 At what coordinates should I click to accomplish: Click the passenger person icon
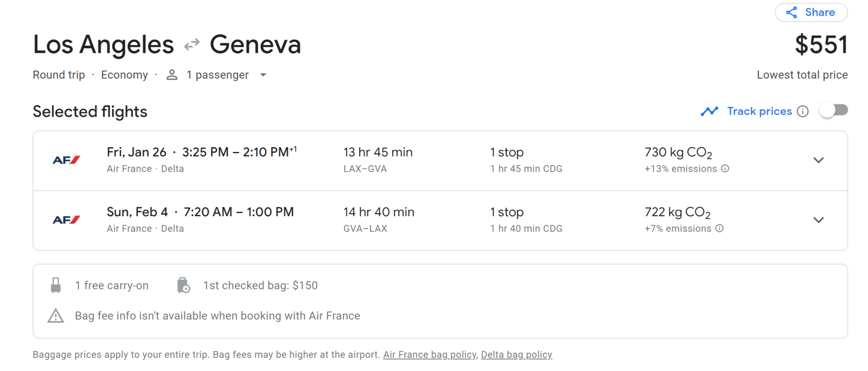point(172,75)
